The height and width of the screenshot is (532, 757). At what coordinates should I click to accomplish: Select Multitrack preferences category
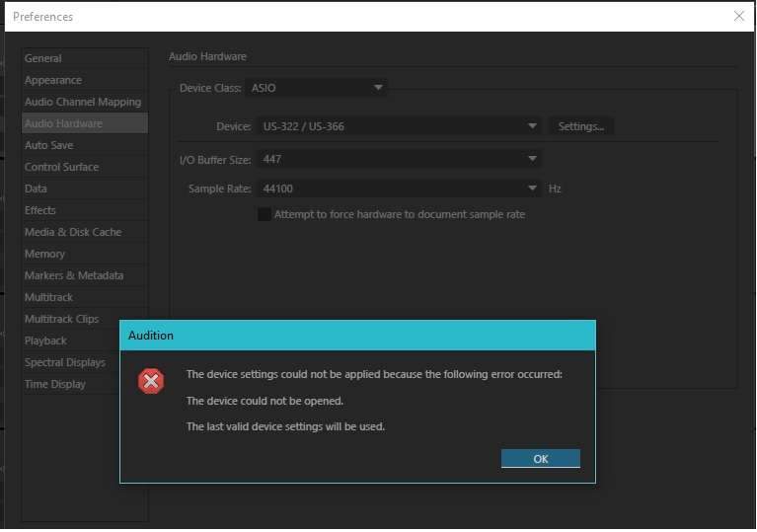click(x=48, y=297)
